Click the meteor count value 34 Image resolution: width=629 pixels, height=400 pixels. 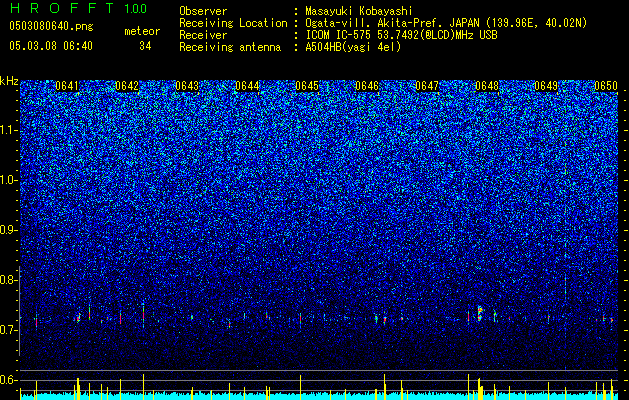(145, 46)
